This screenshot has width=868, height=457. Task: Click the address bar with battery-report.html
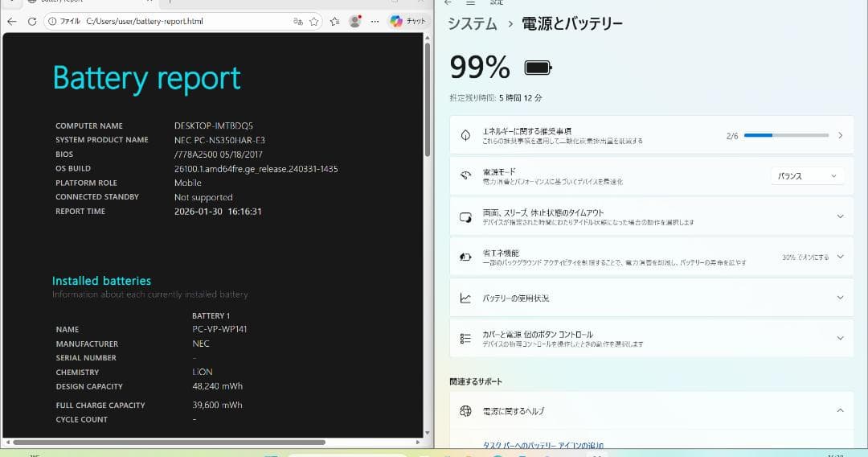[x=177, y=21]
